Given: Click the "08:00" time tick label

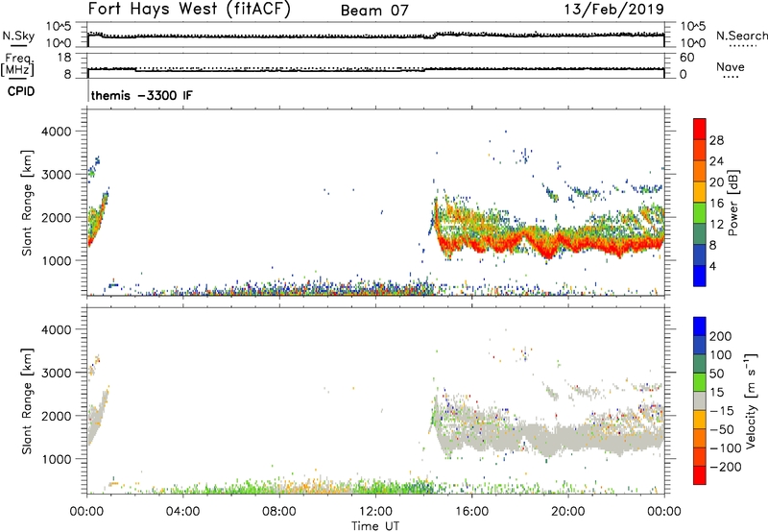Looking at the screenshot, I should coord(279,512).
